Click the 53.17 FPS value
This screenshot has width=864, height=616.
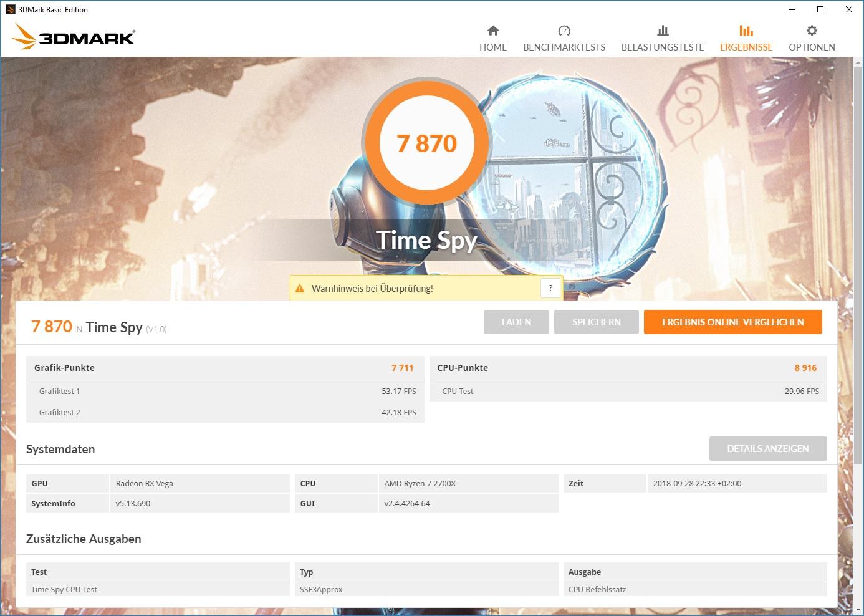click(399, 392)
